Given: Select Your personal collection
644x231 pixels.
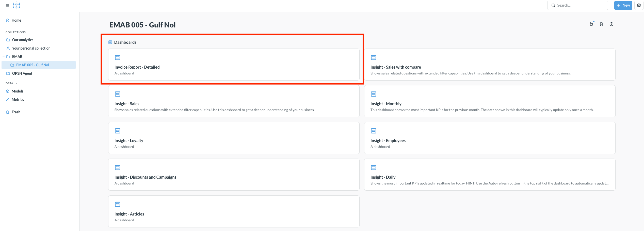Looking at the screenshot, I should coord(31,48).
